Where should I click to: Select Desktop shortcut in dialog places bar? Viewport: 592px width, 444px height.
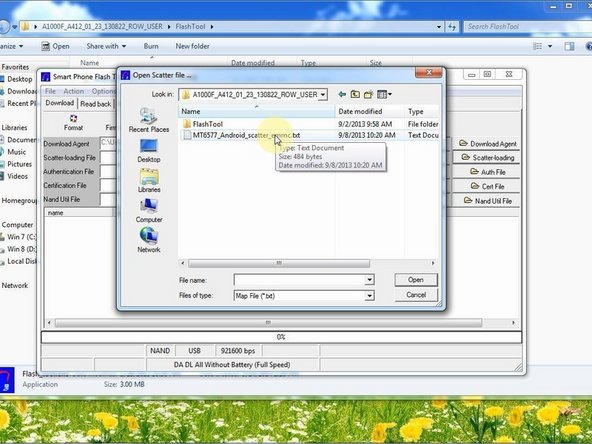pyautogui.click(x=149, y=151)
